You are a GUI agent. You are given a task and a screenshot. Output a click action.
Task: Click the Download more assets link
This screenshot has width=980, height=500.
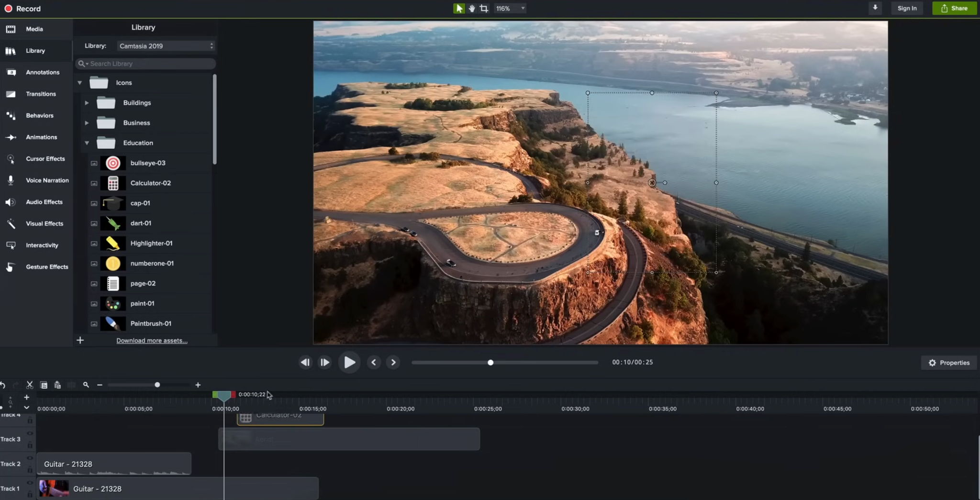[151, 340]
